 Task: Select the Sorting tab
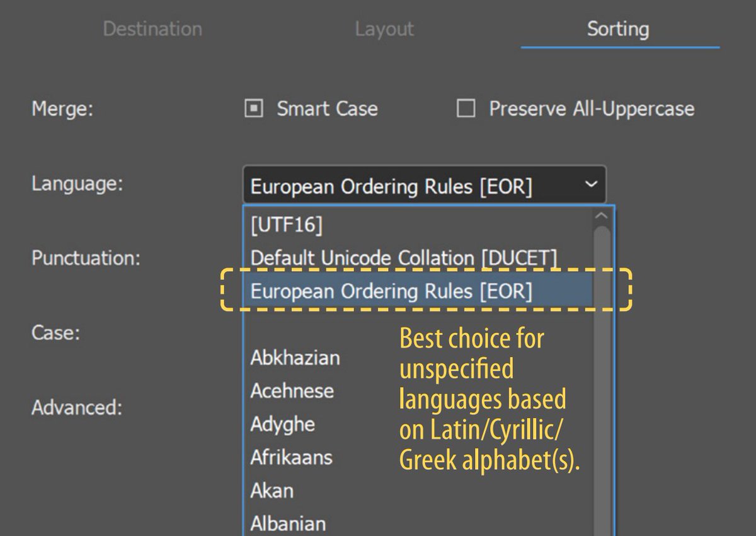pyautogui.click(x=618, y=28)
